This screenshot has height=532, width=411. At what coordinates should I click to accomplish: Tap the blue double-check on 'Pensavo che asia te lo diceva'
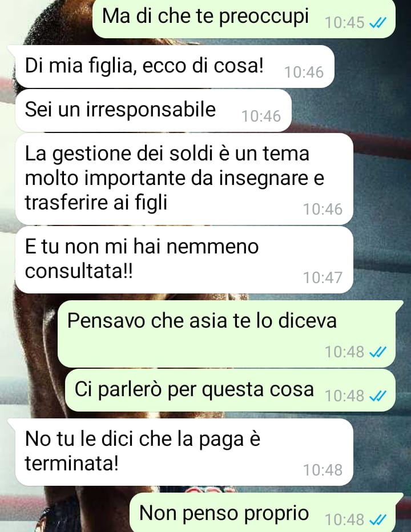(377, 352)
